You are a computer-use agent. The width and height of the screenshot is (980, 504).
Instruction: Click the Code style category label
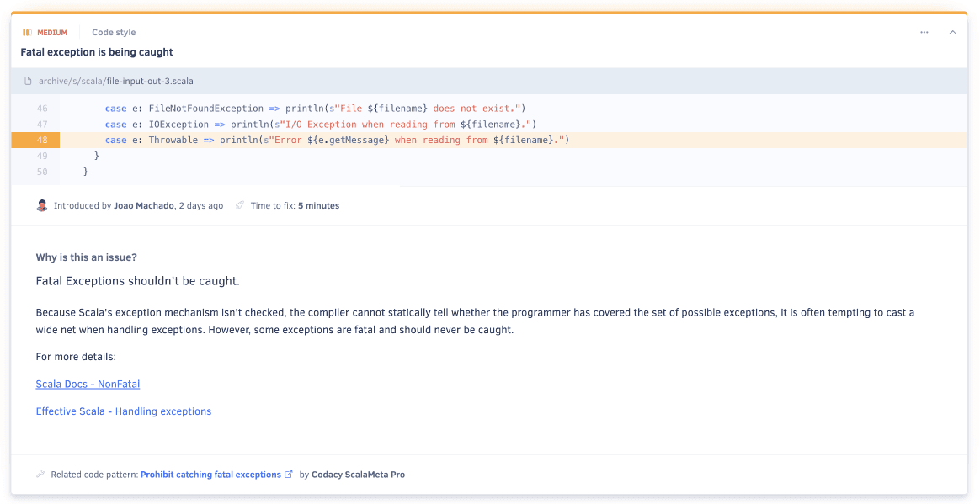click(x=114, y=33)
